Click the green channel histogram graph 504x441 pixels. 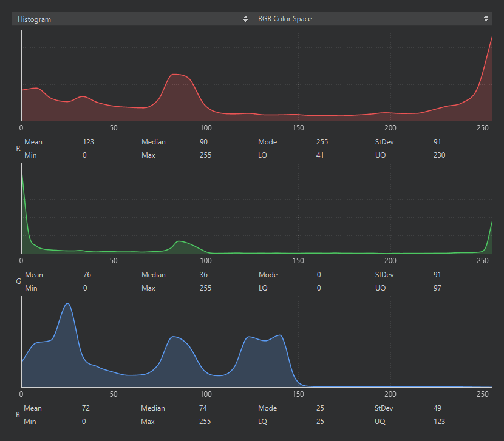point(256,209)
